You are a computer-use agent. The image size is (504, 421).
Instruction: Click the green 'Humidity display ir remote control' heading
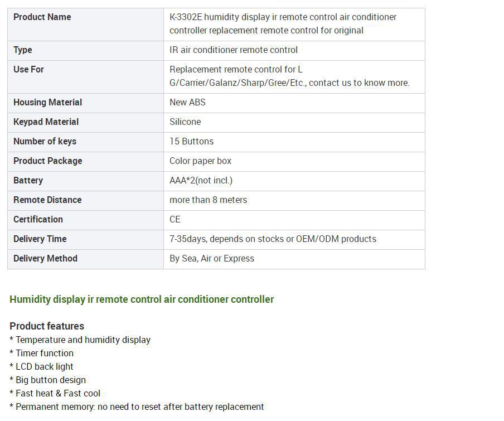[142, 299]
